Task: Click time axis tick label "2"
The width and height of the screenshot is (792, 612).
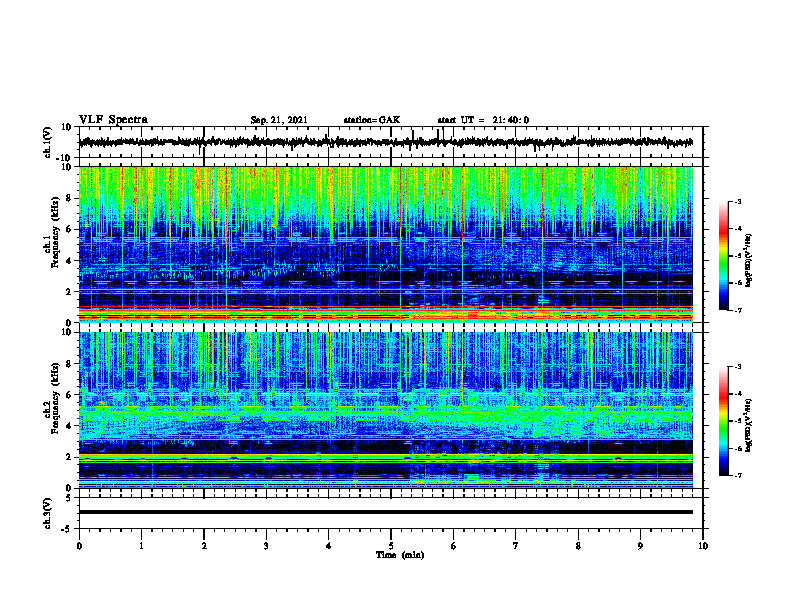Action: point(204,546)
